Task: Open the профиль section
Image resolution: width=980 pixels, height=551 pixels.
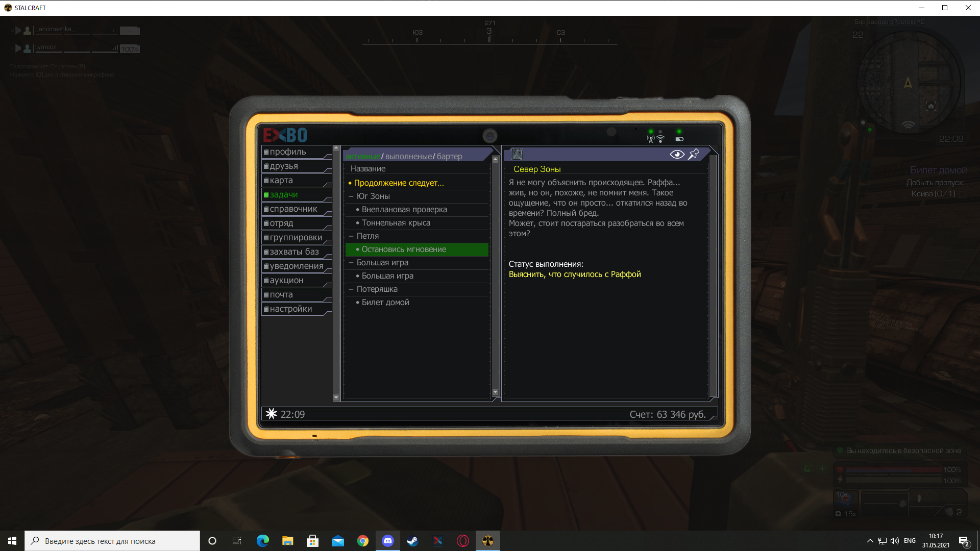Action: [297, 152]
